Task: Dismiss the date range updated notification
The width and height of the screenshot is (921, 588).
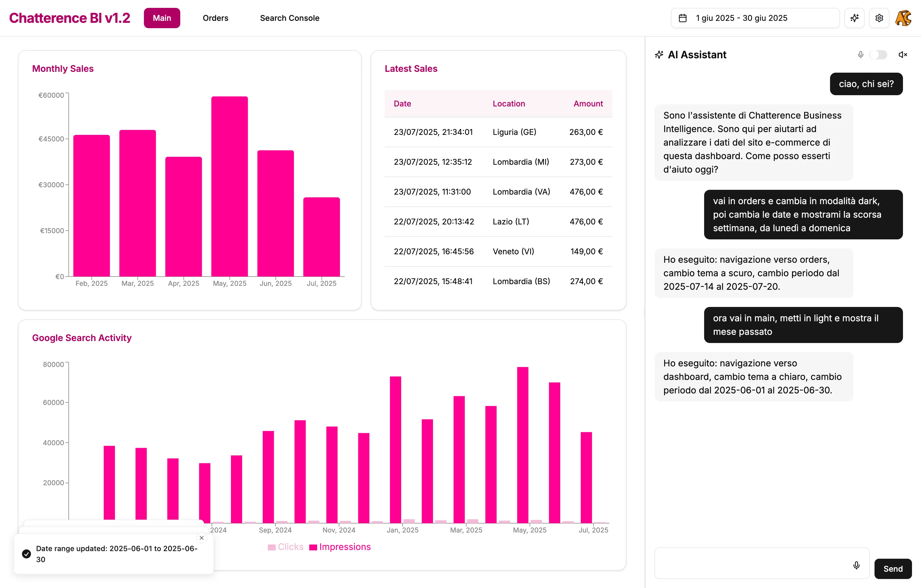Action: (x=202, y=538)
